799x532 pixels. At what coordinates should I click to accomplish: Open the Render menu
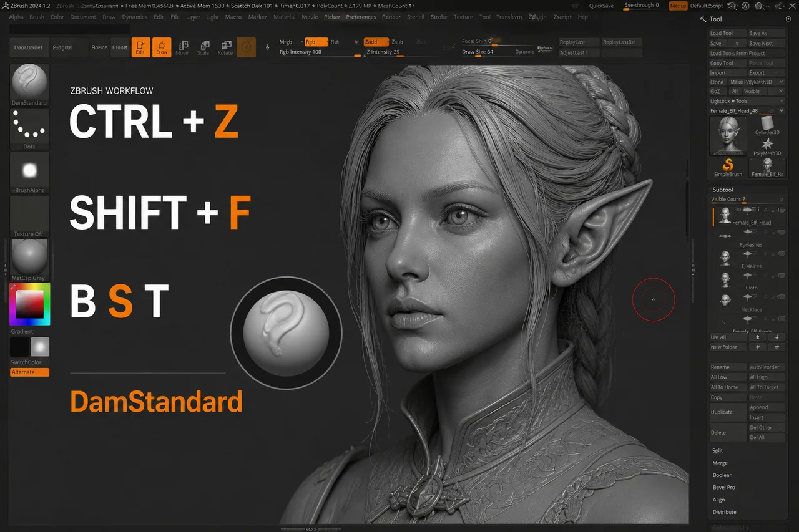[x=391, y=17]
